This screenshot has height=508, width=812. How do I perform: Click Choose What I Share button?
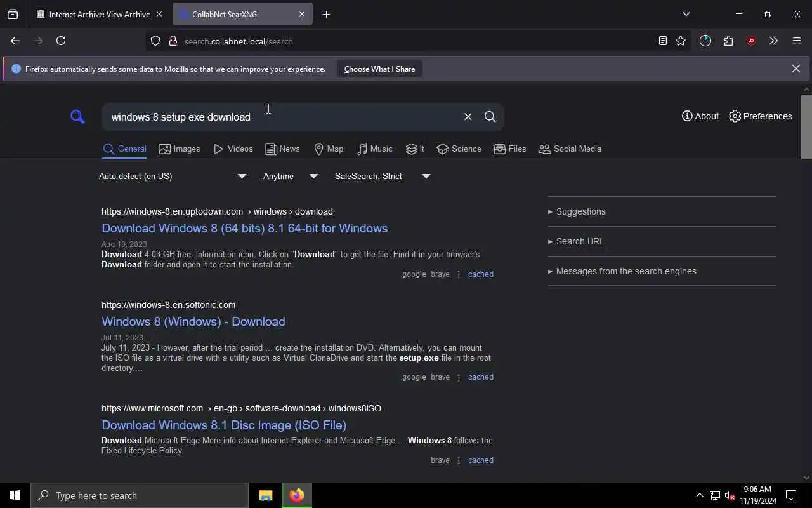tap(379, 69)
